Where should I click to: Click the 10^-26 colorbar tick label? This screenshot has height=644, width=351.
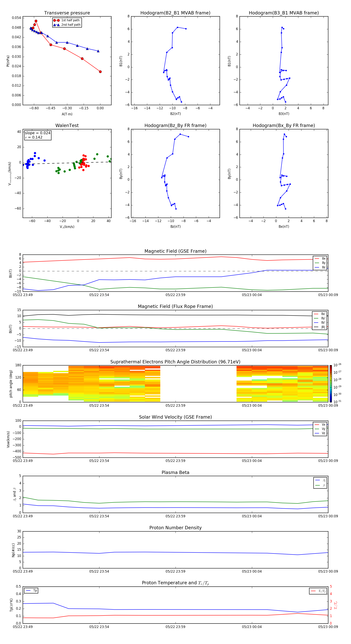[x=337, y=365]
